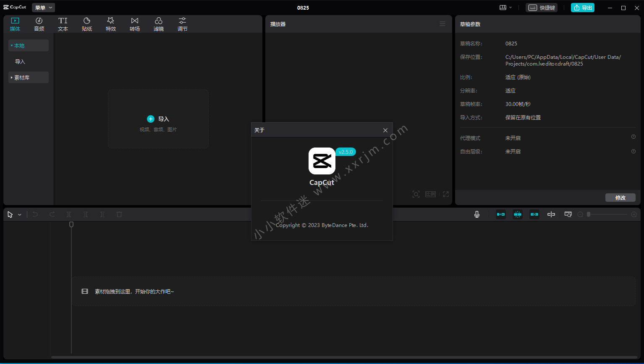The height and width of the screenshot is (364, 644).
Task: Toggle auto snapping button
Action: (x=518, y=214)
